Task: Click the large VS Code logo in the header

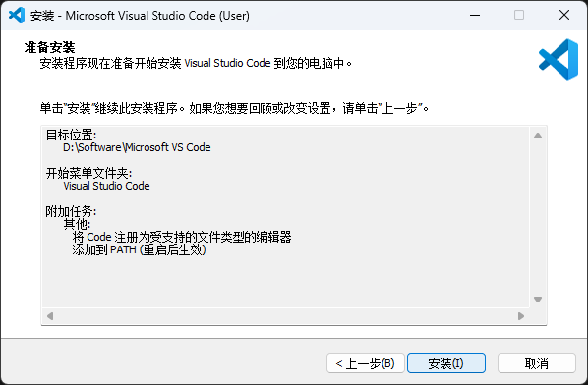Action: pos(559,60)
